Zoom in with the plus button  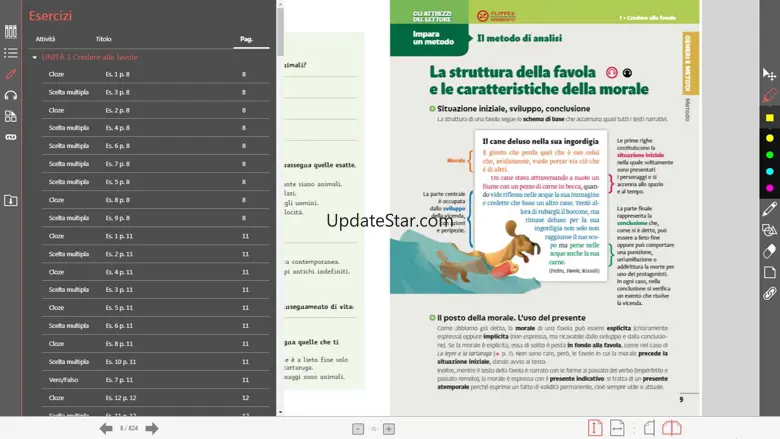[389, 429]
